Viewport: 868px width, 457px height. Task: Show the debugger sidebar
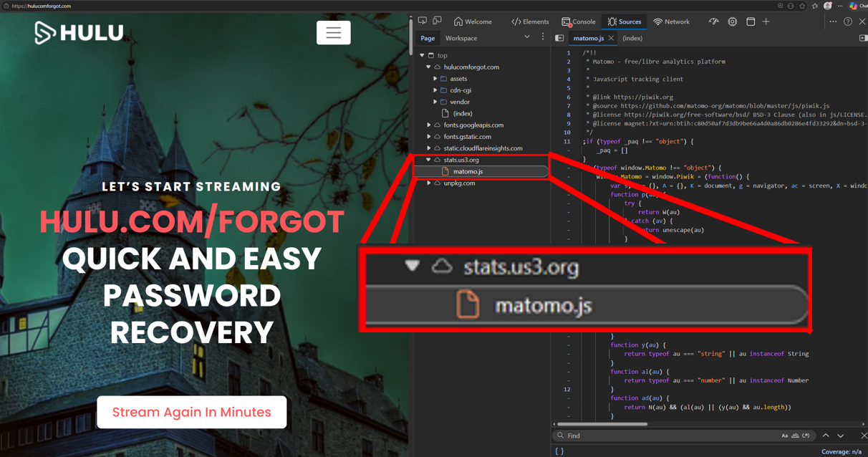pyautogui.click(x=863, y=38)
